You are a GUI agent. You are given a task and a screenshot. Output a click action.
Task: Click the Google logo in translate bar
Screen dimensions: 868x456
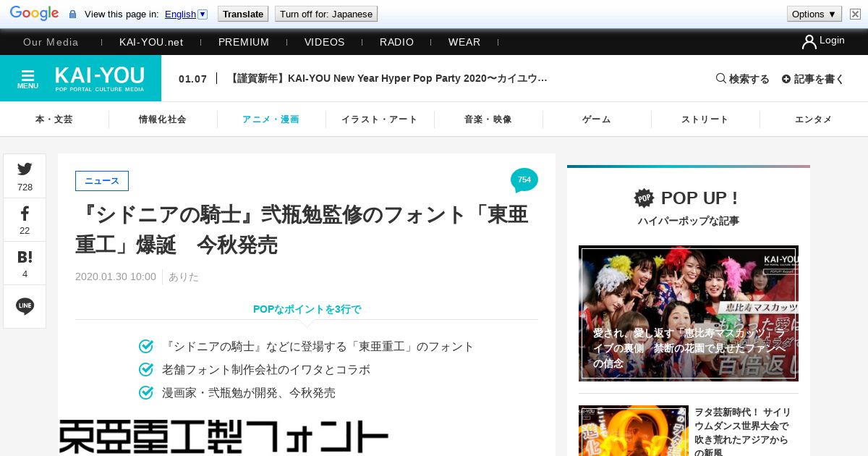(34, 14)
